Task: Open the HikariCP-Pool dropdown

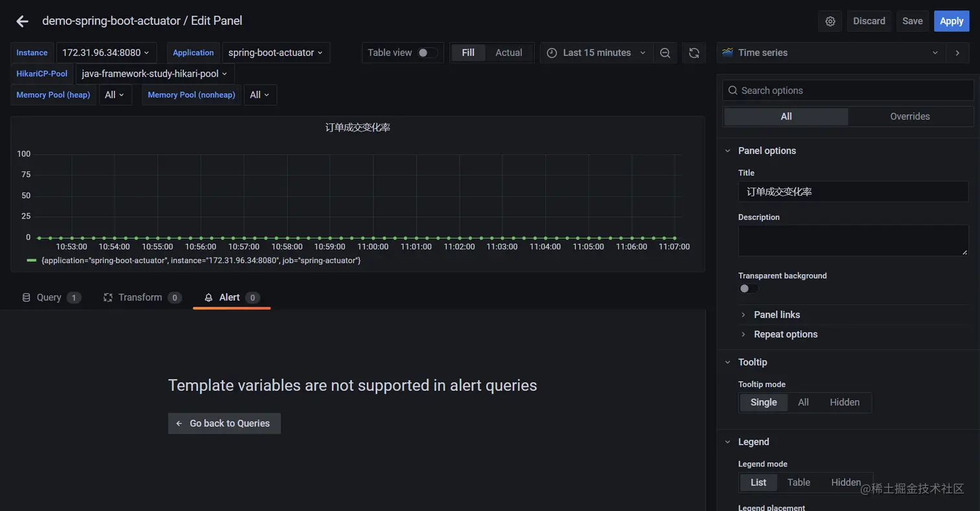Action: click(155, 74)
